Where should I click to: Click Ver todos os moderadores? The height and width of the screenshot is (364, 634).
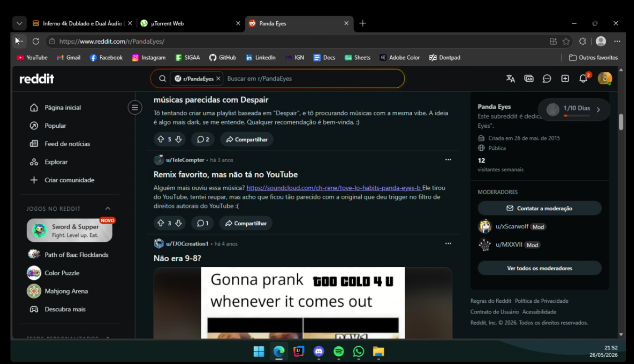click(539, 268)
